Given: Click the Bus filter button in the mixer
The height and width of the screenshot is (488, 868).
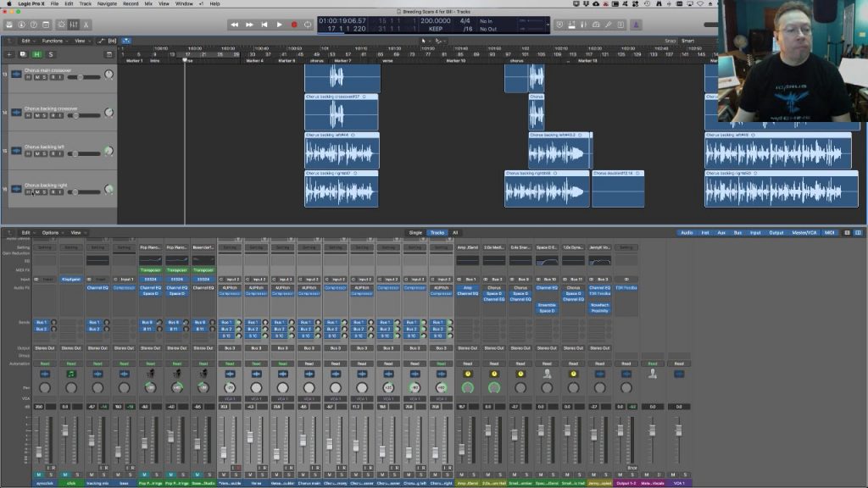Looking at the screenshot, I should 737,232.
